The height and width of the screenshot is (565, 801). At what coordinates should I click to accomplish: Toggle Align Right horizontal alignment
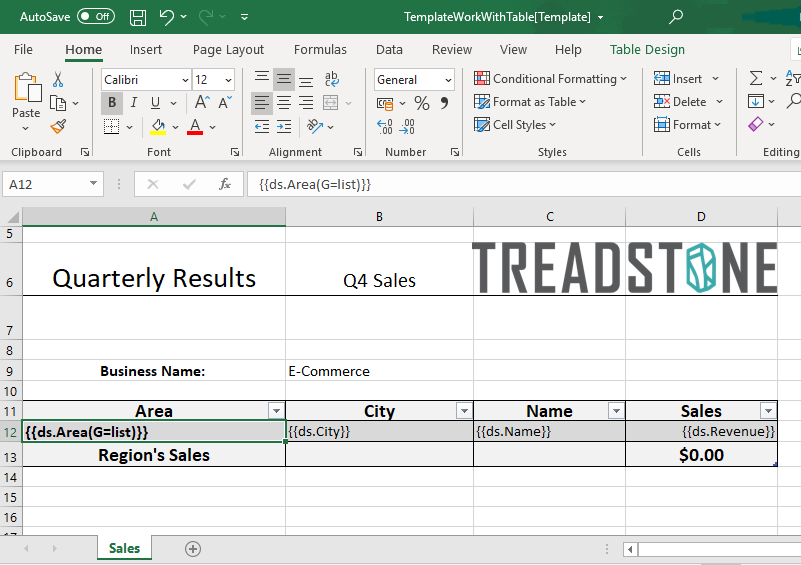306,103
